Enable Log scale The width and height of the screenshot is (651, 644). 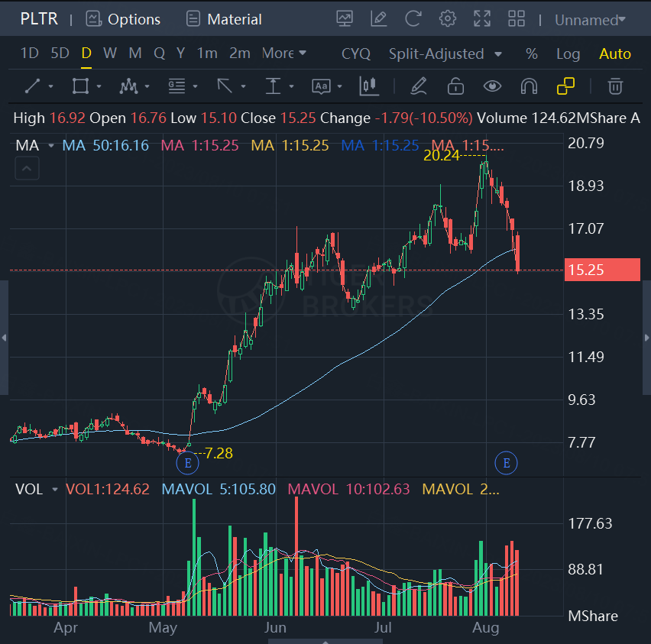[x=568, y=53]
